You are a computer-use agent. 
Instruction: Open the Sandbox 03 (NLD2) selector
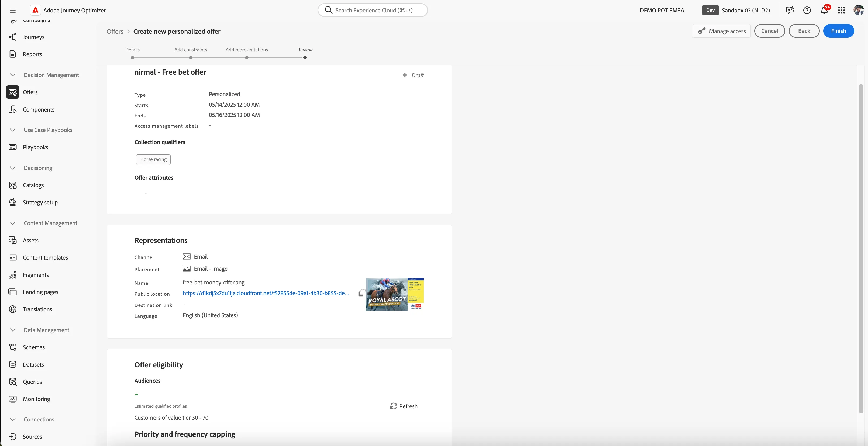(x=736, y=10)
